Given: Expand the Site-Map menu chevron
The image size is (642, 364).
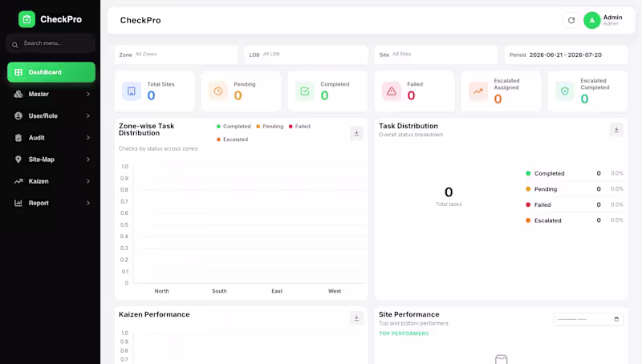Looking at the screenshot, I should point(88,160).
